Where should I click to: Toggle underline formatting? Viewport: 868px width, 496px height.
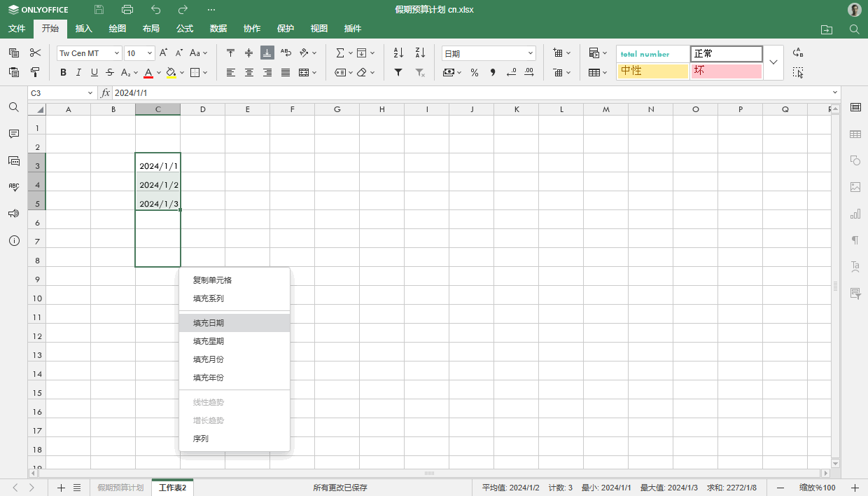click(x=93, y=72)
